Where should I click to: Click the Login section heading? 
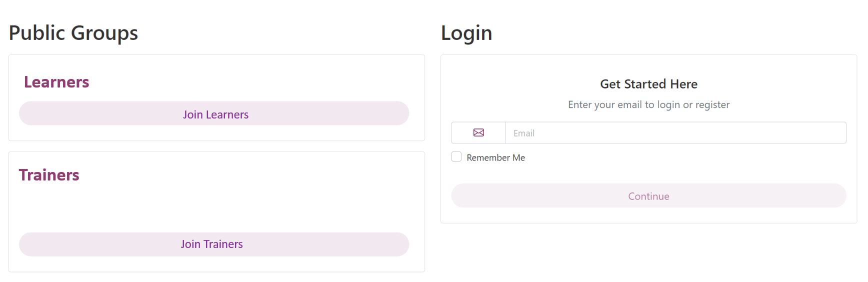tap(466, 33)
